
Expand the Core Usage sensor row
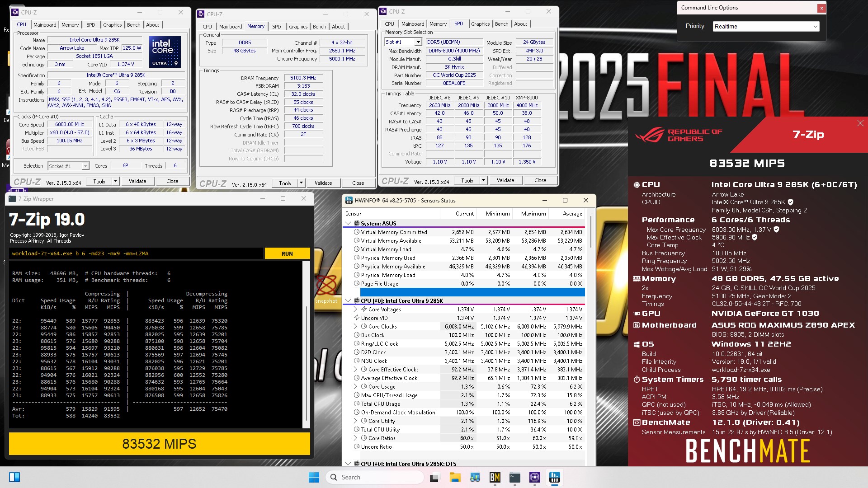coord(355,387)
